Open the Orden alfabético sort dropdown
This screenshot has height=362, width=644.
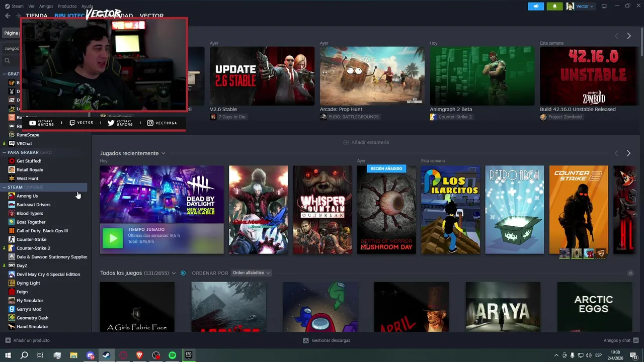click(x=251, y=273)
